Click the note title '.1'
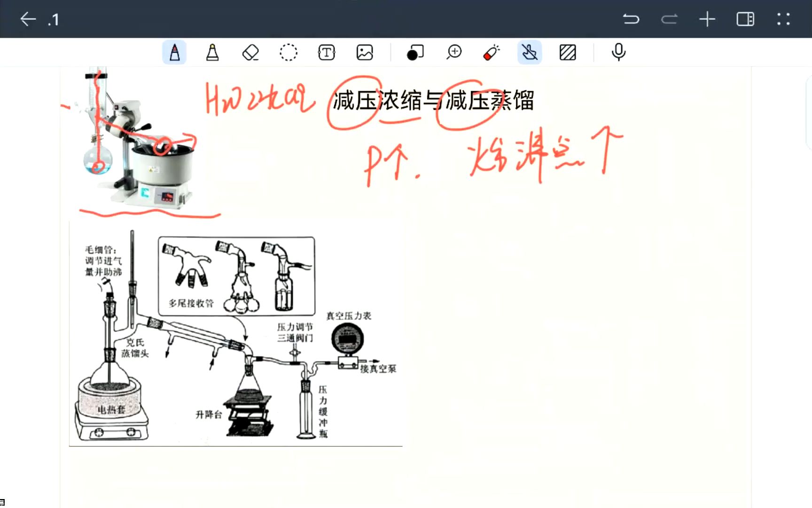 (x=53, y=19)
